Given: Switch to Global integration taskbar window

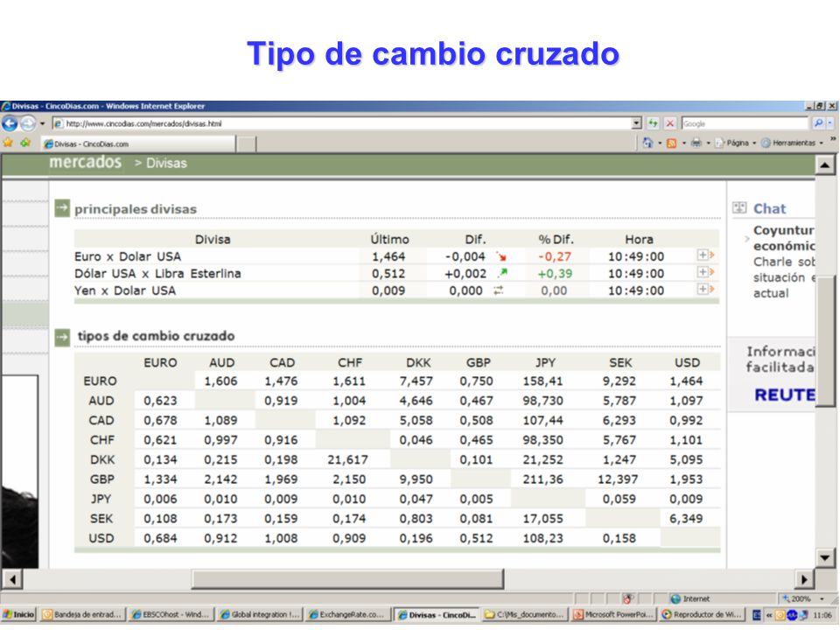Looking at the screenshot, I should tap(260, 615).
